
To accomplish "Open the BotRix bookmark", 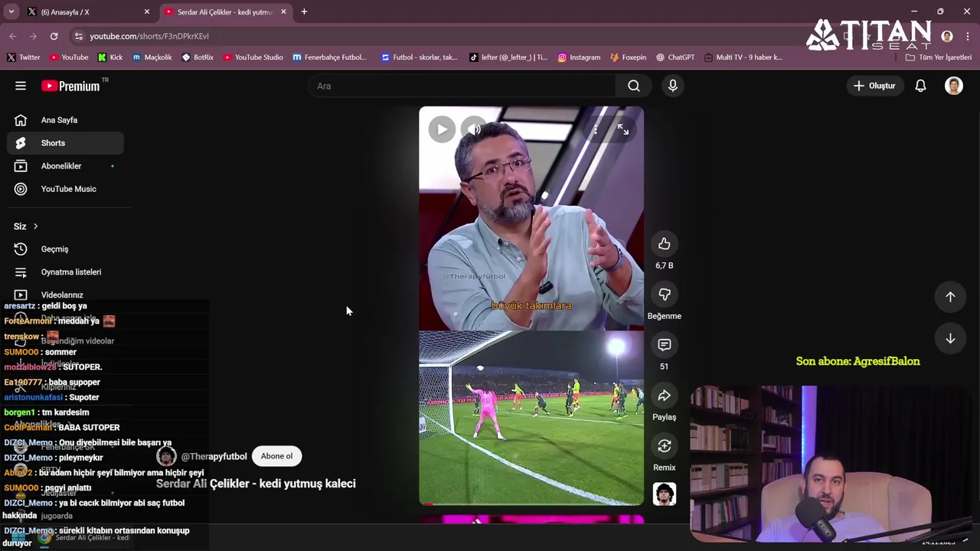I will 198,57.
